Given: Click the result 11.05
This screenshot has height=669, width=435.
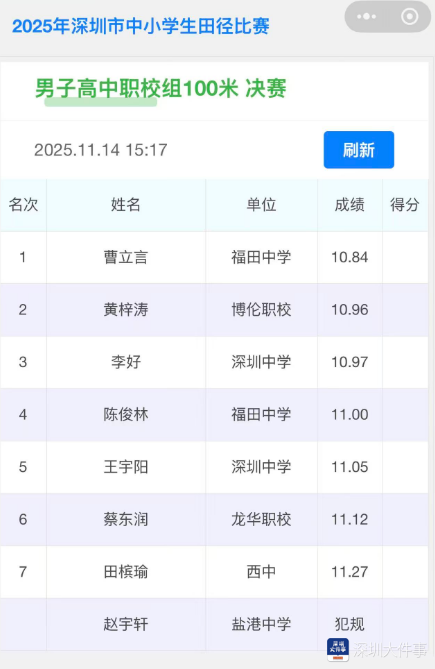Looking at the screenshot, I should click(x=350, y=467).
